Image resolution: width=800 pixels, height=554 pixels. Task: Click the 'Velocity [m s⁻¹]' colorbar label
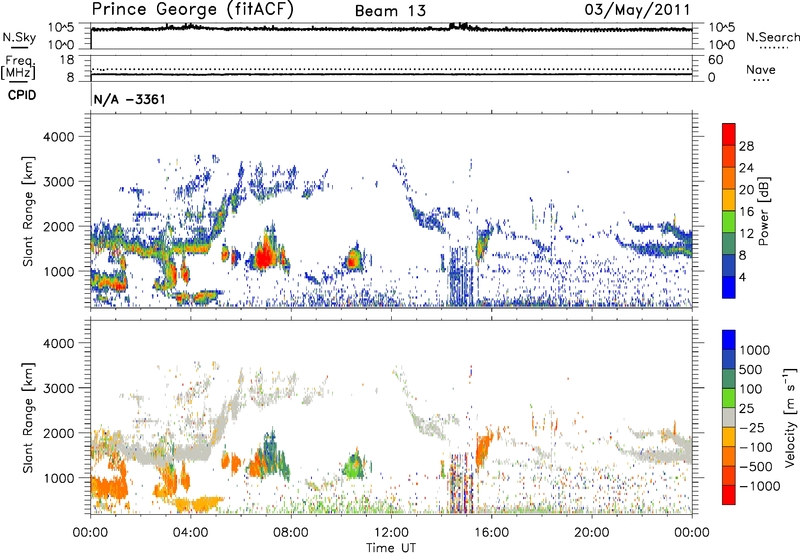click(x=790, y=417)
